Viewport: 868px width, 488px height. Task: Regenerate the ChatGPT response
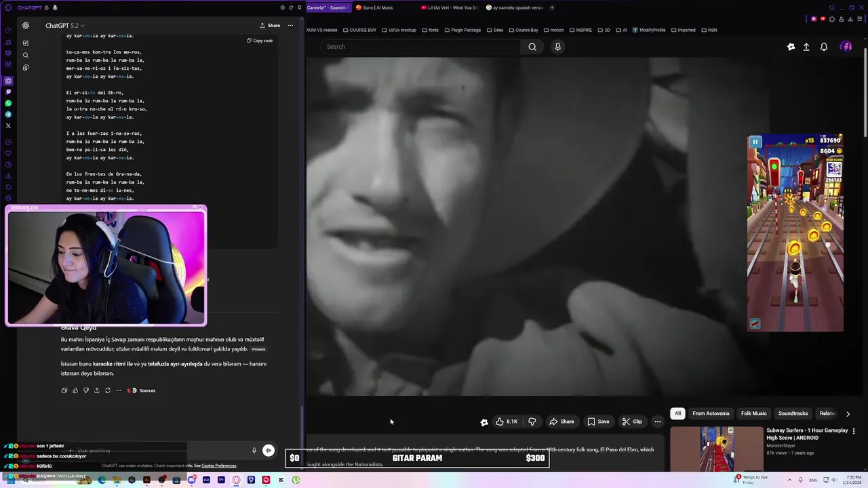pyautogui.click(x=107, y=390)
